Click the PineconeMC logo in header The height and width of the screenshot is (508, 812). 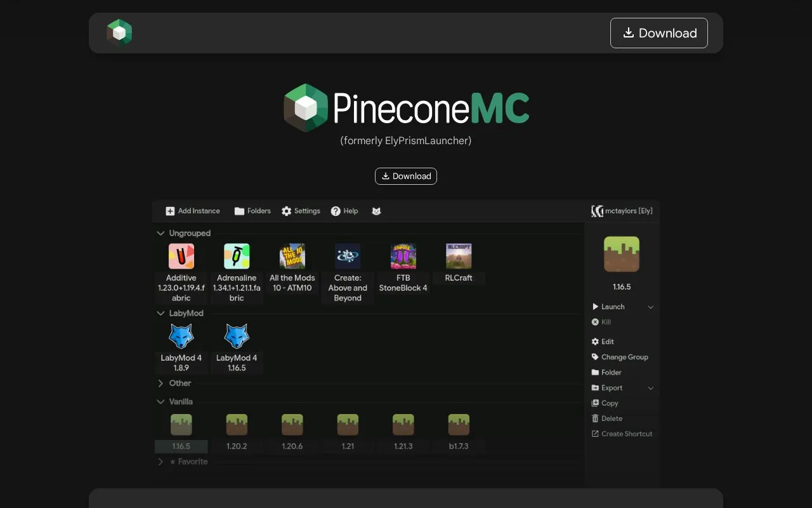tap(119, 33)
